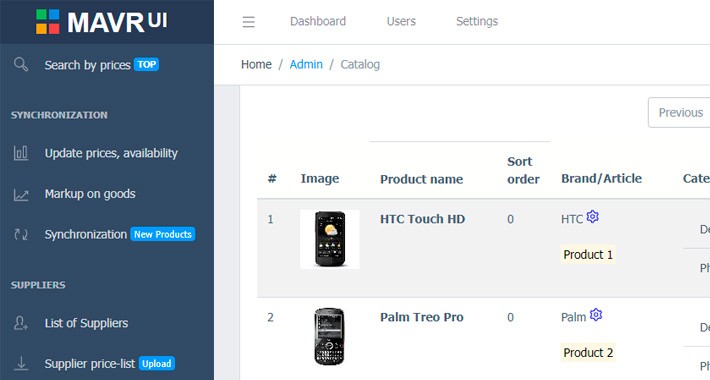This screenshot has height=380, width=710.
Task: Click row number 2
Action: [270, 317]
